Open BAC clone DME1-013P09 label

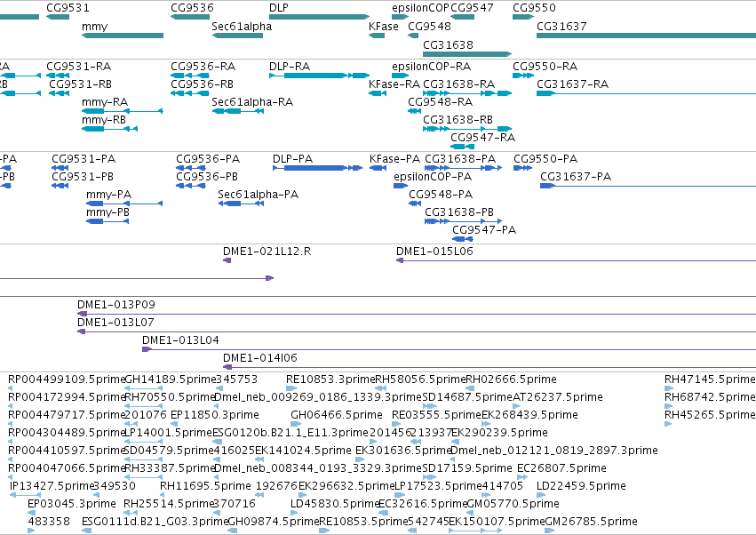[116, 305]
